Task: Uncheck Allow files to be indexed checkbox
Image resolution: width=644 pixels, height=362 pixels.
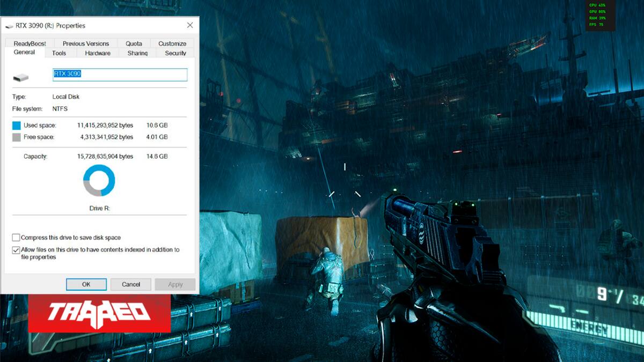Action: (16, 250)
